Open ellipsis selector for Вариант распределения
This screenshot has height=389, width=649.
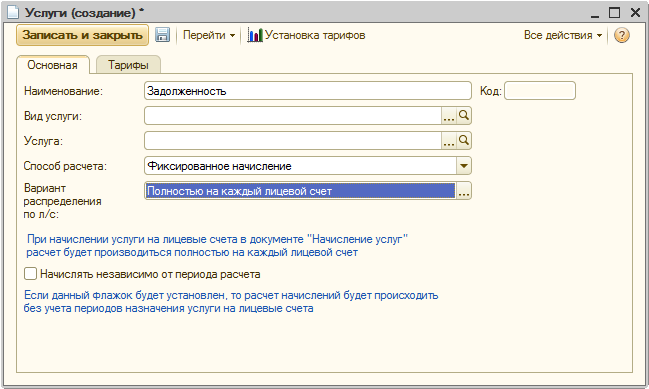(x=464, y=191)
